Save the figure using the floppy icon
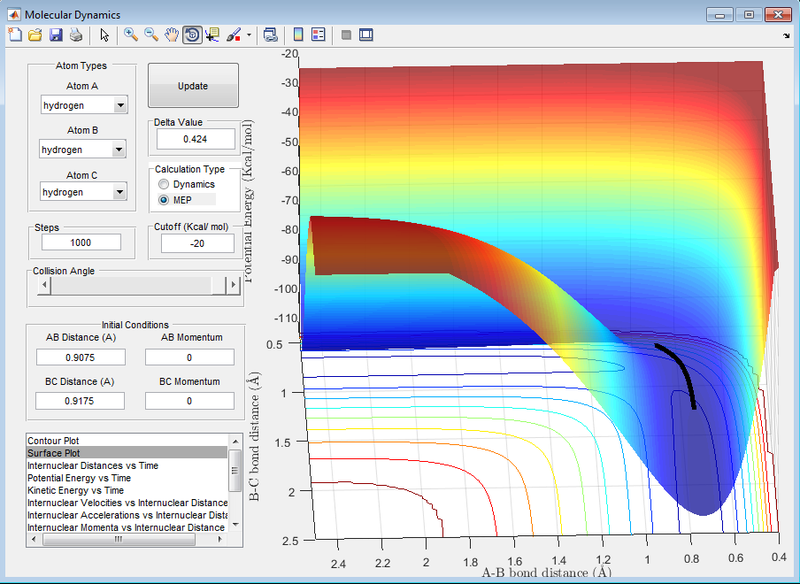 pyautogui.click(x=56, y=35)
